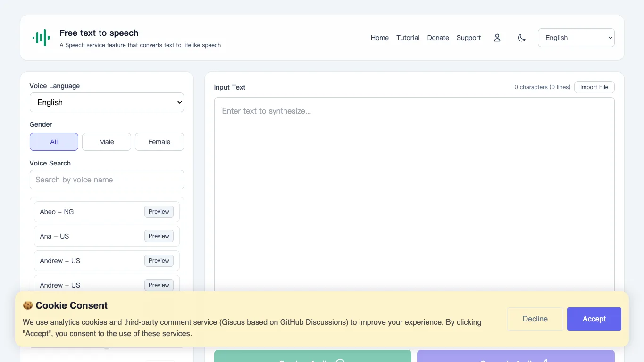Image resolution: width=644 pixels, height=362 pixels.
Task: Decline the cookie consent
Action: click(535, 319)
